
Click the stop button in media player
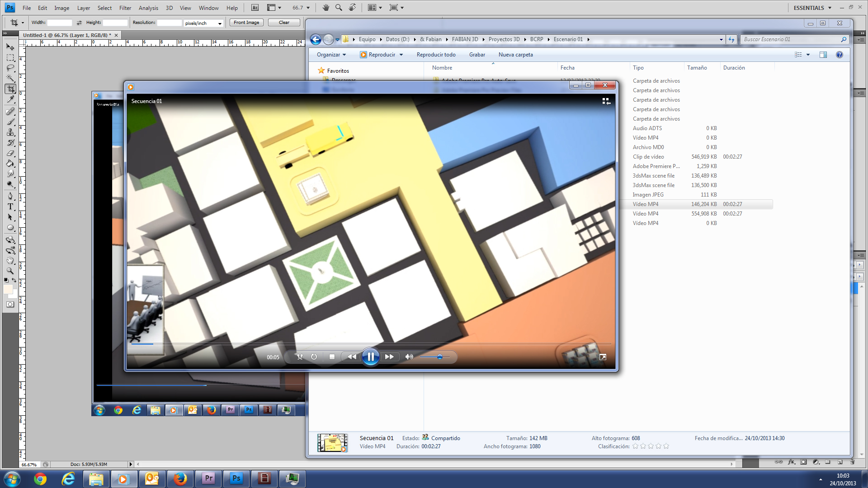click(x=332, y=357)
